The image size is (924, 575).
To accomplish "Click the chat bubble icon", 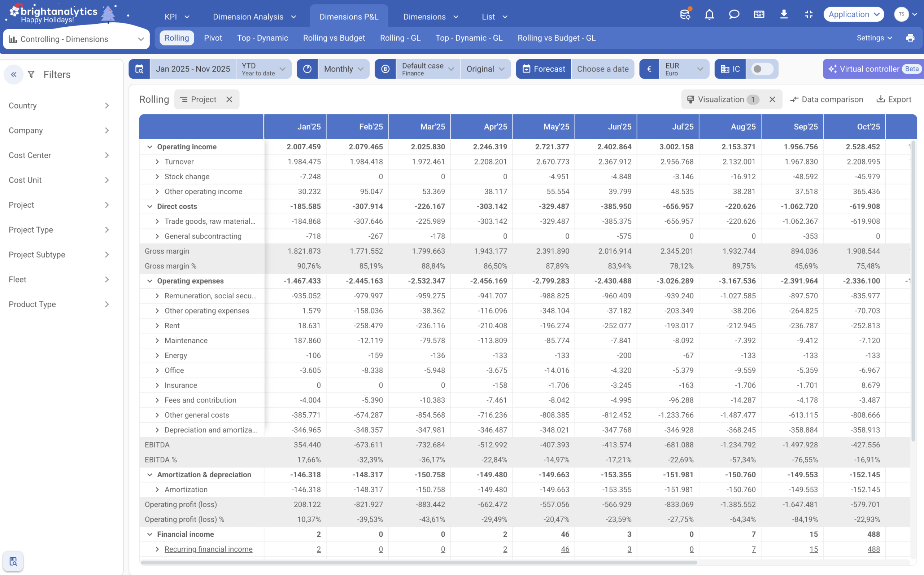I will click(x=734, y=15).
